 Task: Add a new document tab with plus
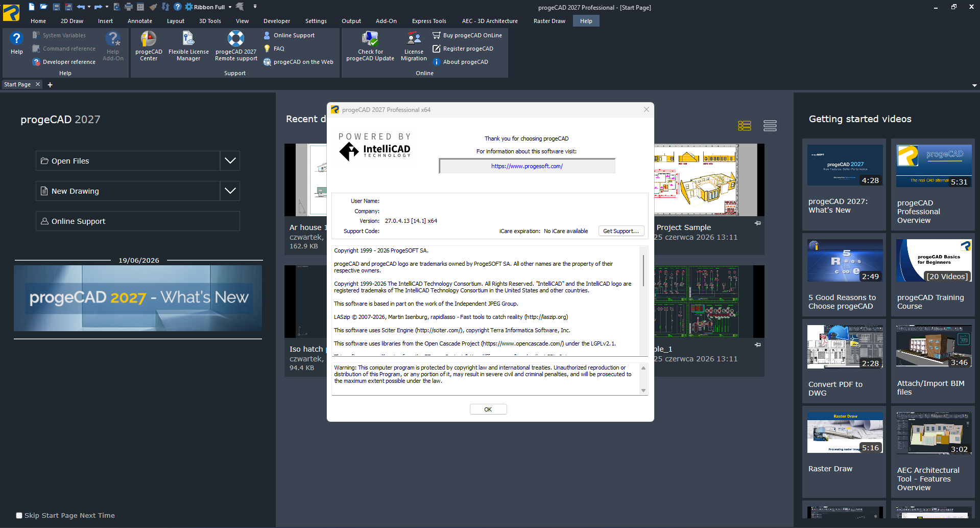[x=50, y=85]
